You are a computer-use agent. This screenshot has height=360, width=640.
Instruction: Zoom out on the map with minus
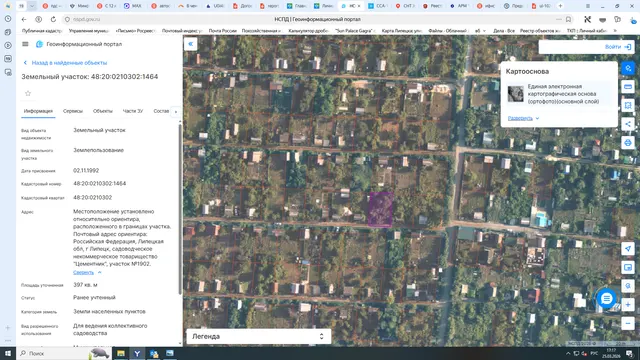(628, 323)
